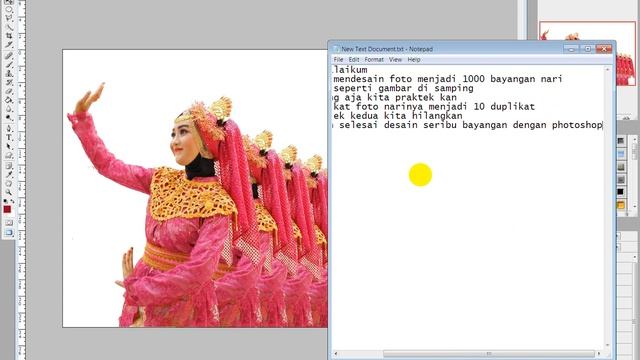Click the line ending '1000 bayangan nari'
This screenshot has width=640, height=360.
[448, 79]
